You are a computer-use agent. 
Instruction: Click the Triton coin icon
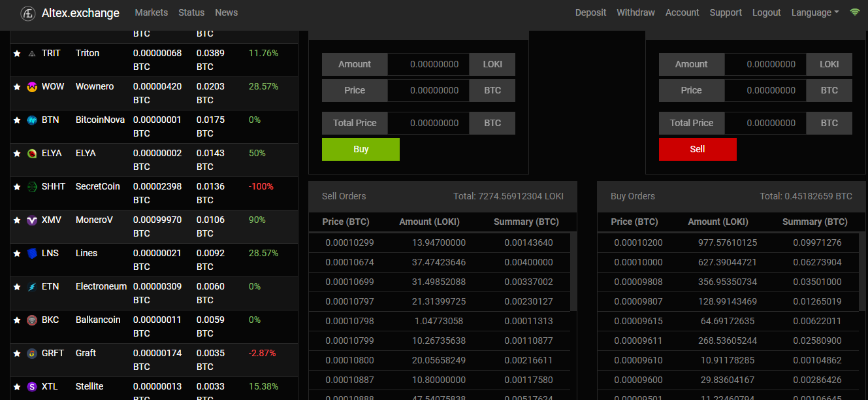coord(31,54)
